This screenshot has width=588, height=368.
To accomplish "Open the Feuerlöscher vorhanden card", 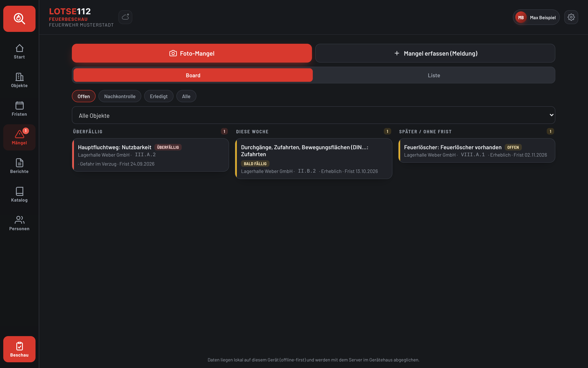I will pos(477,150).
